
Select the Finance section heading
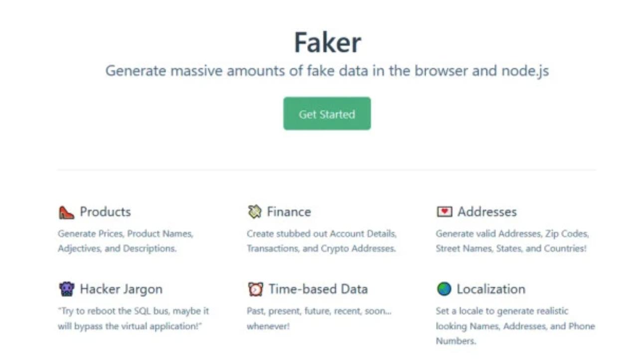(289, 211)
